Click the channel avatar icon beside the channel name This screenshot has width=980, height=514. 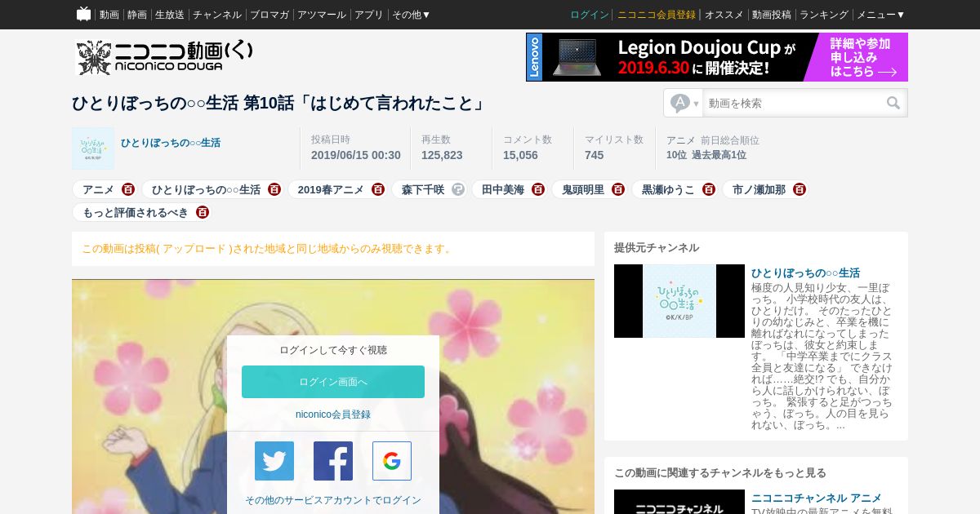pos(93,148)
